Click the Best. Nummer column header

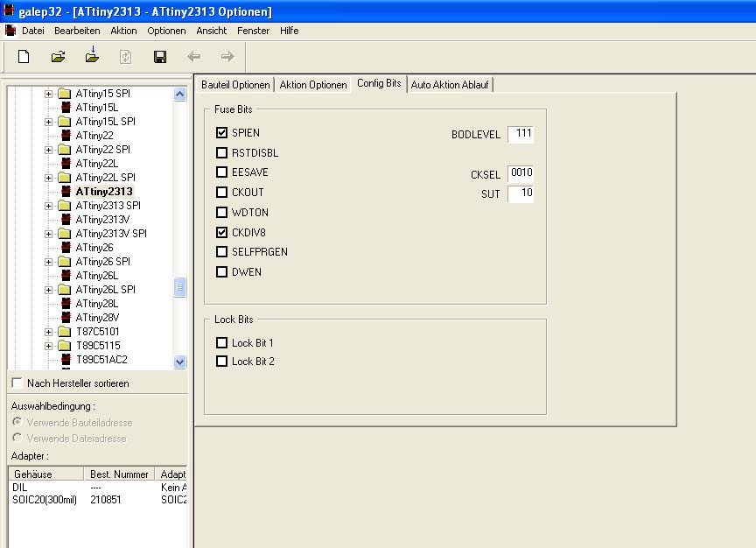[119, 474]
